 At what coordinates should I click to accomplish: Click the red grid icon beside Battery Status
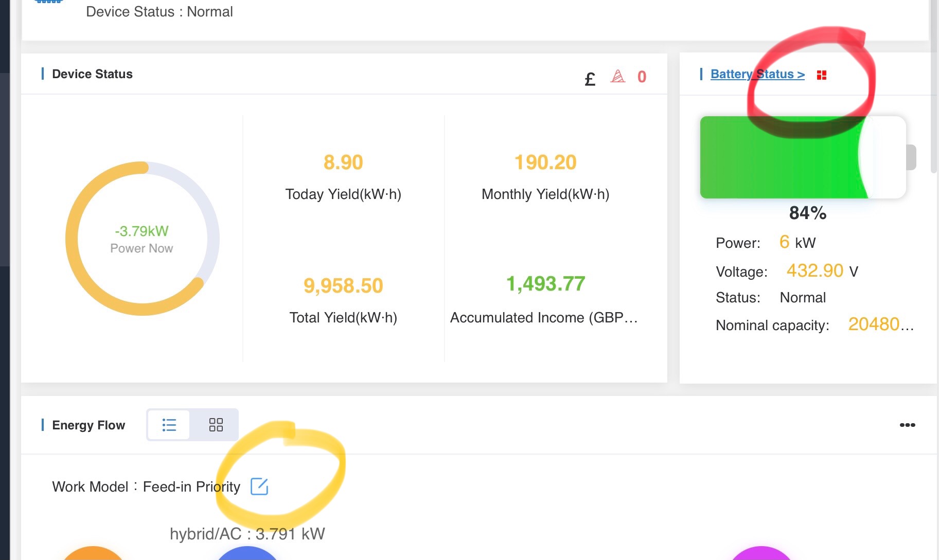(x=821, y=75)
